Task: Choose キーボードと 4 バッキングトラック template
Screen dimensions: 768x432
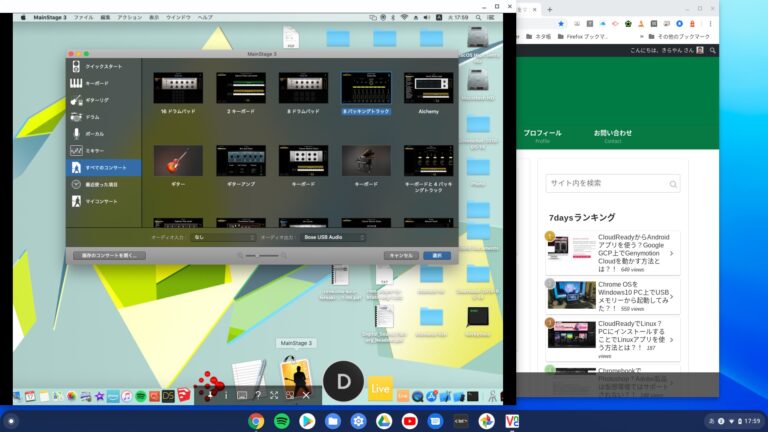Action: [x=429, y=168]
